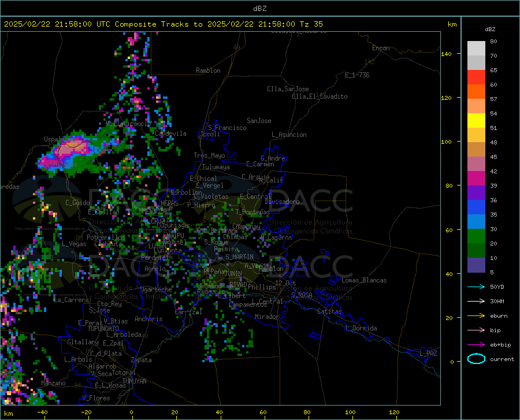Image resolution: width=520 pixels, height=420 pixels.
Task: Click the Zapata label on the map
Action: click(141, 360)
